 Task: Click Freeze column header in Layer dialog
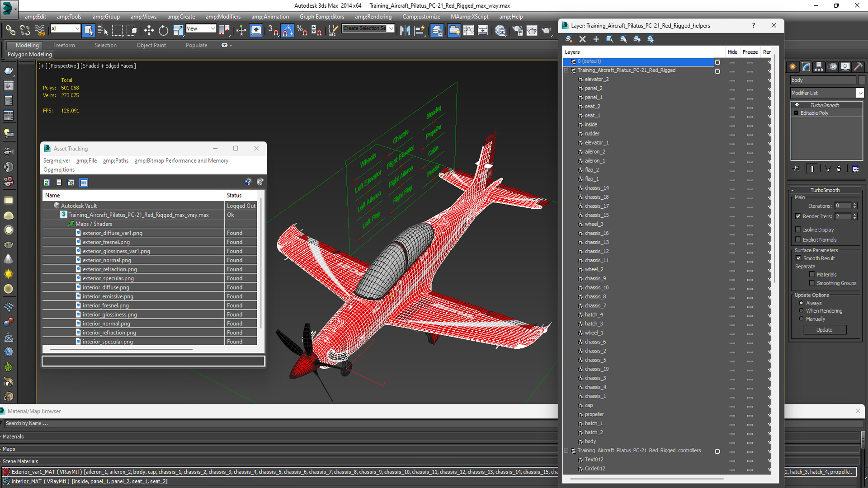(750, 52)
